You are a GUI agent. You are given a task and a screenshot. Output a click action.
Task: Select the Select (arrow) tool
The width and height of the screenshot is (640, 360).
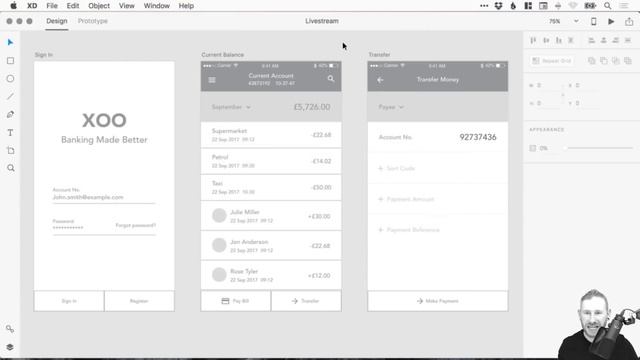click(x=10, y=42)
